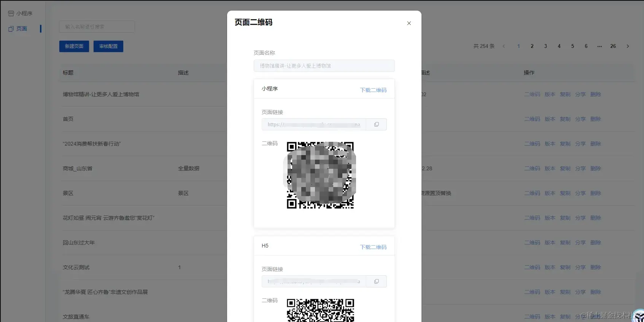Viewport: 644px width, 322px height.
Task: Select the 博物馆精讲-让更多人爱上博物馆 title
Action: pos(101,94)
